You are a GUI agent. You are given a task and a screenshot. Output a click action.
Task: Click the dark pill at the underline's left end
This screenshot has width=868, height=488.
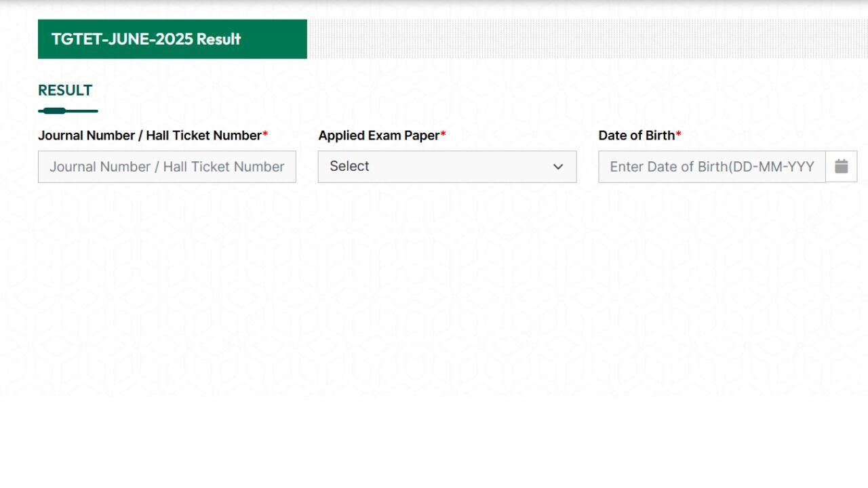pyautogui.click(x=53, y=110)
